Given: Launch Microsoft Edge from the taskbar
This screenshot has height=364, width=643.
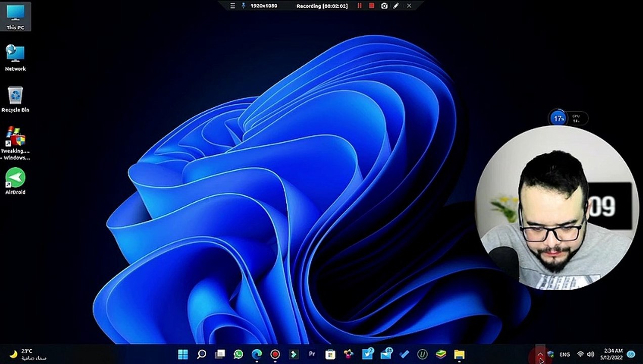Looking at the screenshot, I should click(257, 354).
